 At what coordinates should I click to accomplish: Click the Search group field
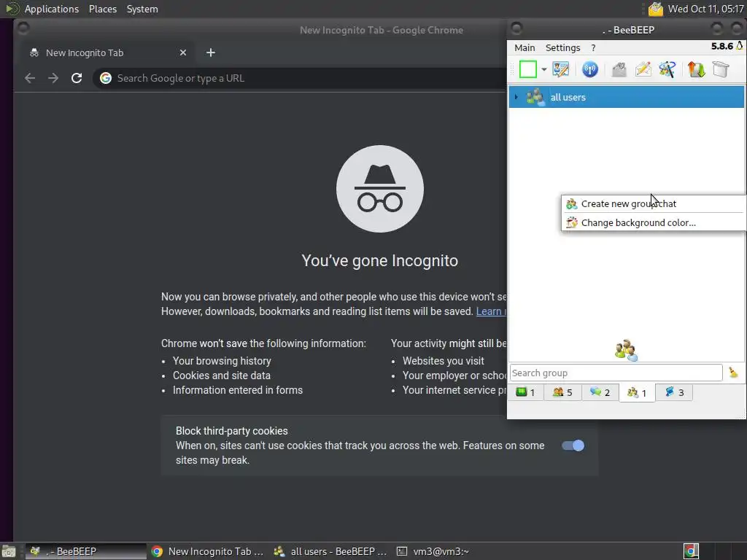click(616, 373)
